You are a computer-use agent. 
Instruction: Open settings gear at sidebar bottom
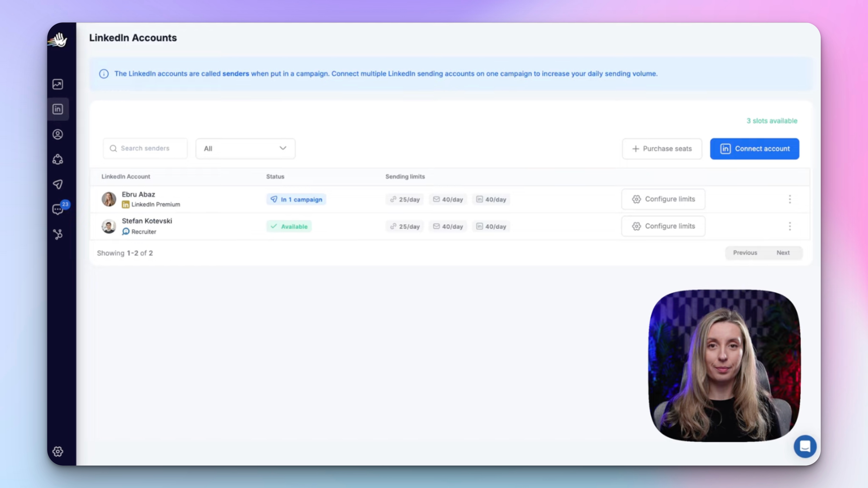click(58, 451)
